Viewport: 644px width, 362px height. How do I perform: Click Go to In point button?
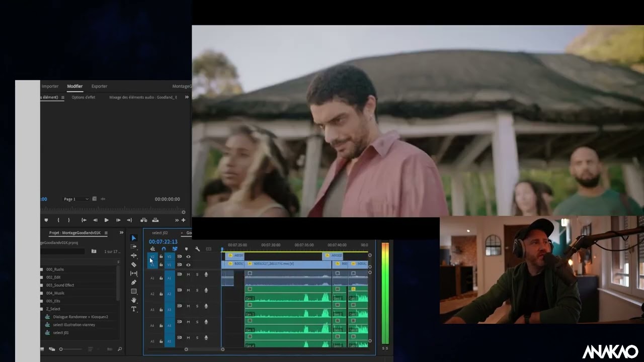84,220
